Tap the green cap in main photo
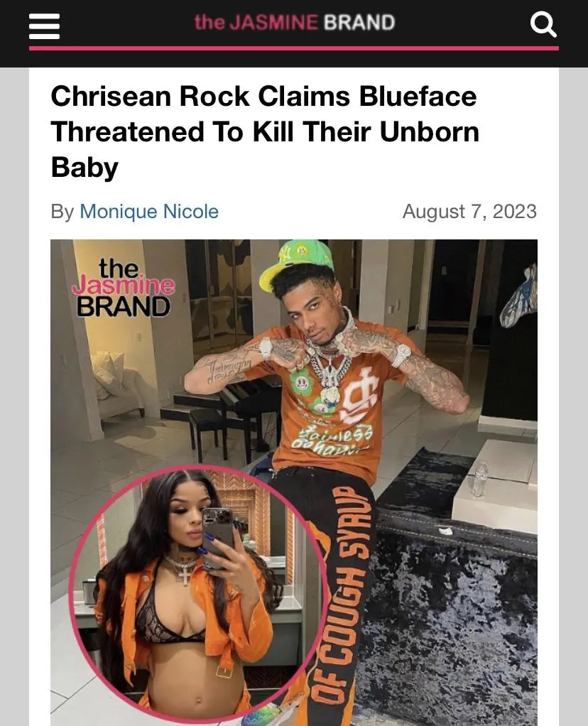This screenshot has height=726, width=588. click(x=296, y=261)
